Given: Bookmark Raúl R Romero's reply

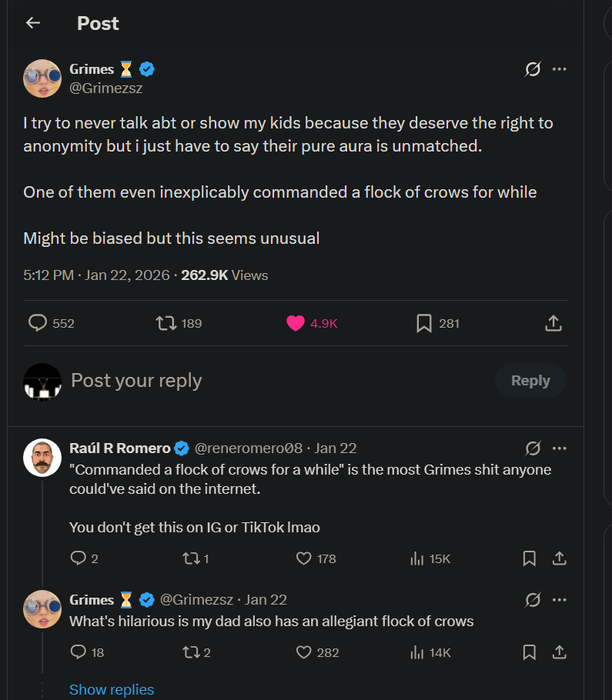Looking at the screenshot, I should coord(530,558).
